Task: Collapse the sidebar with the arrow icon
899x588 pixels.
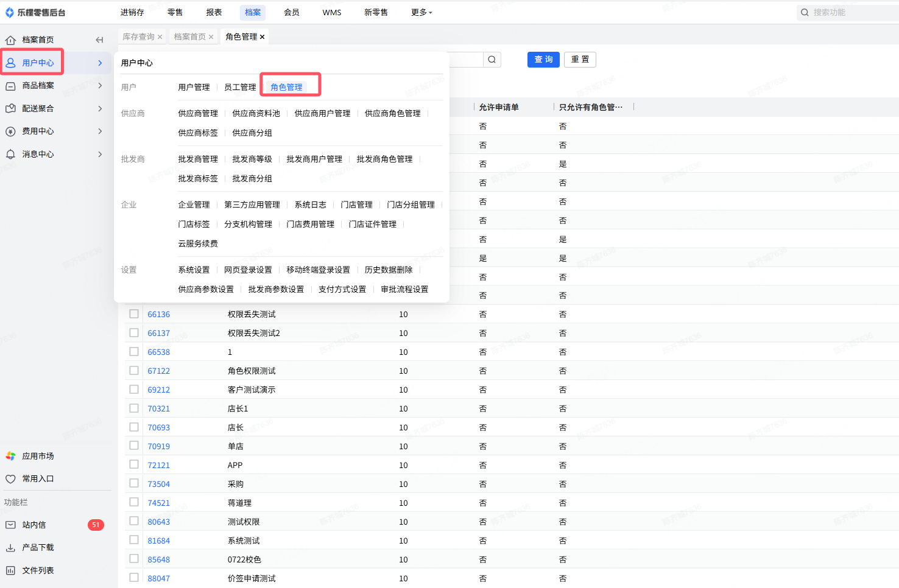Action: (99, 40)
